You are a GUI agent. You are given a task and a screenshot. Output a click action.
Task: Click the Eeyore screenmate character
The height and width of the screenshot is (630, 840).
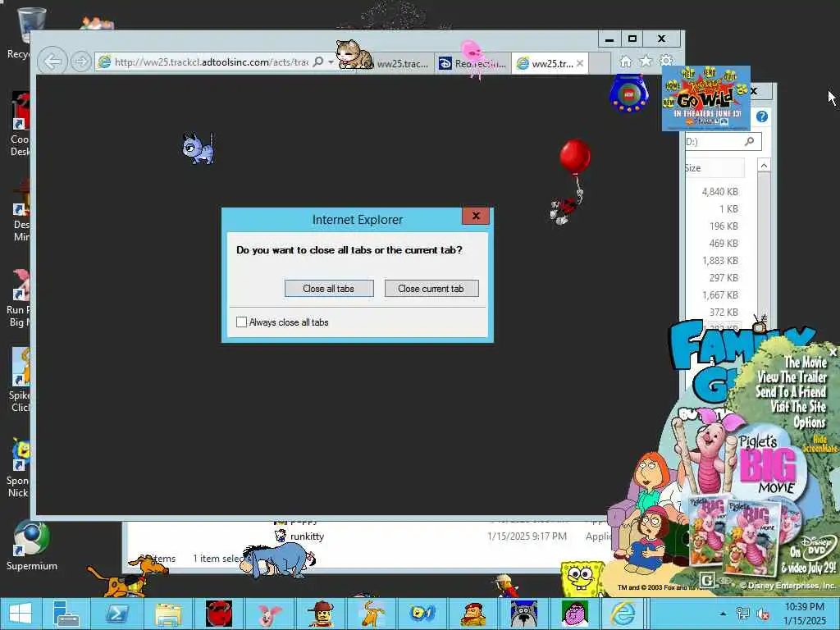(276, 559)
